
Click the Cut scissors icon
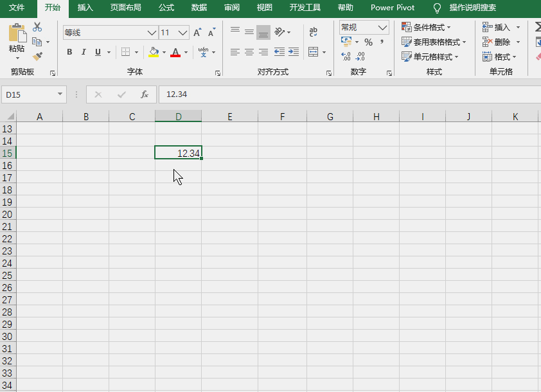click(x=37, y=27)
